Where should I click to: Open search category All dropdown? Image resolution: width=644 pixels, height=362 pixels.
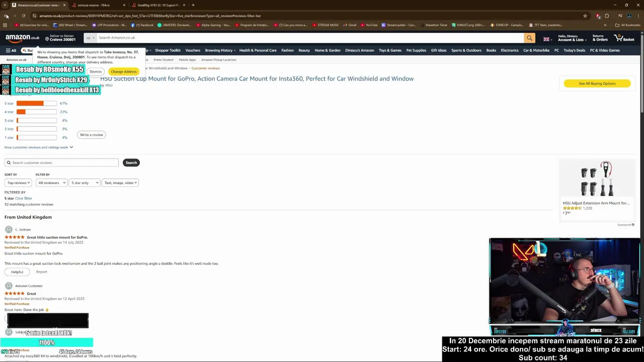(90, 38)
